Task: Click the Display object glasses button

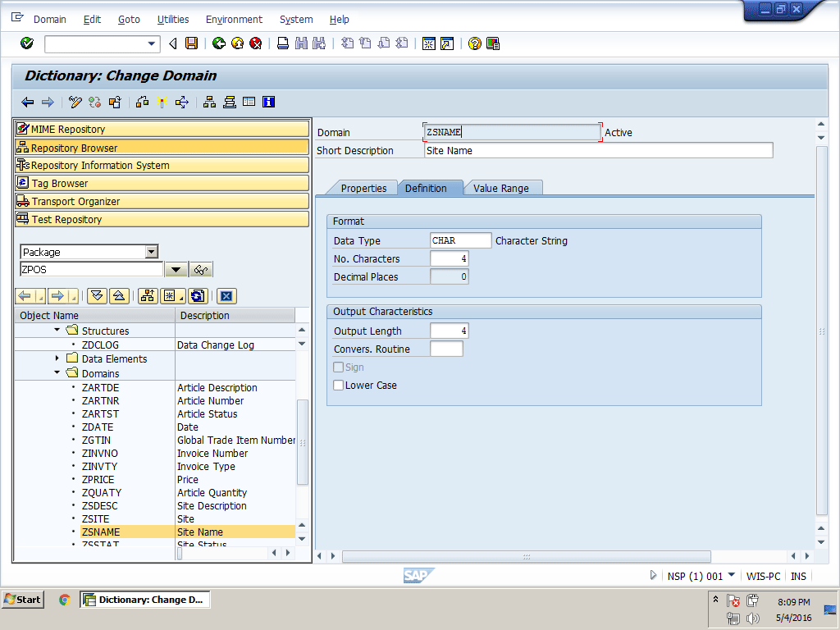Action: click(x=201, y=270)
